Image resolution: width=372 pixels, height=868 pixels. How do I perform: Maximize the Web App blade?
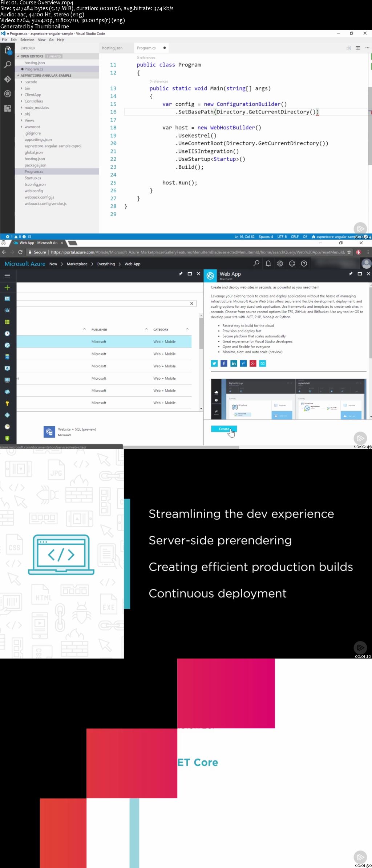[x=360, y=274]
